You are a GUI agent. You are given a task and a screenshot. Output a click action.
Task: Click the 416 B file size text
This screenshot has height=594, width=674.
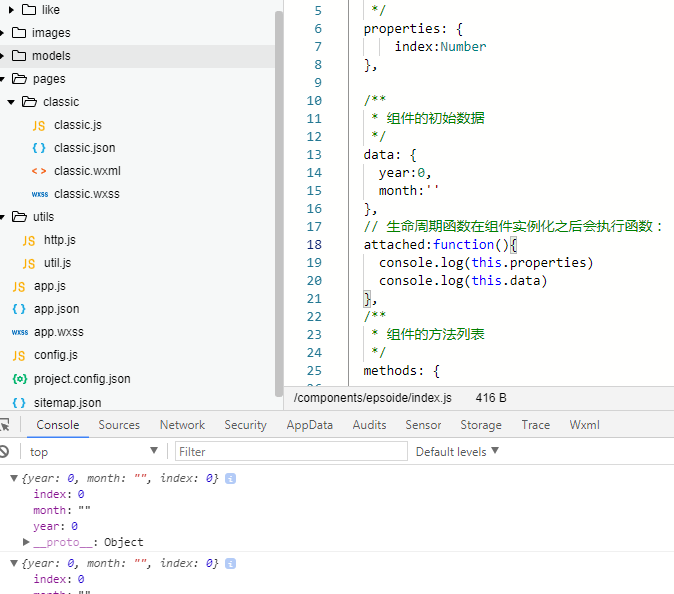pos(491,398)
